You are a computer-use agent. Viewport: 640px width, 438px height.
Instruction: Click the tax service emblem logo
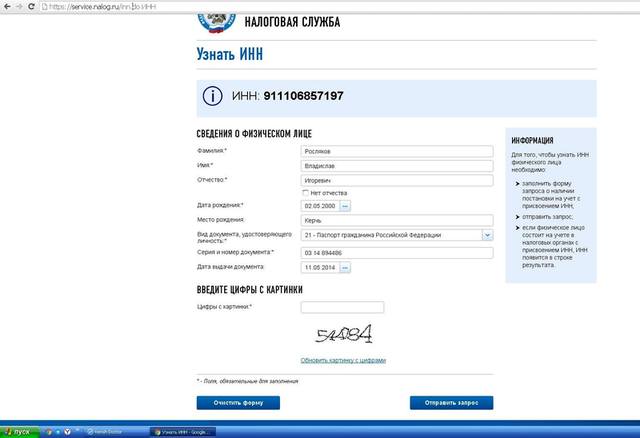point(217,22)
